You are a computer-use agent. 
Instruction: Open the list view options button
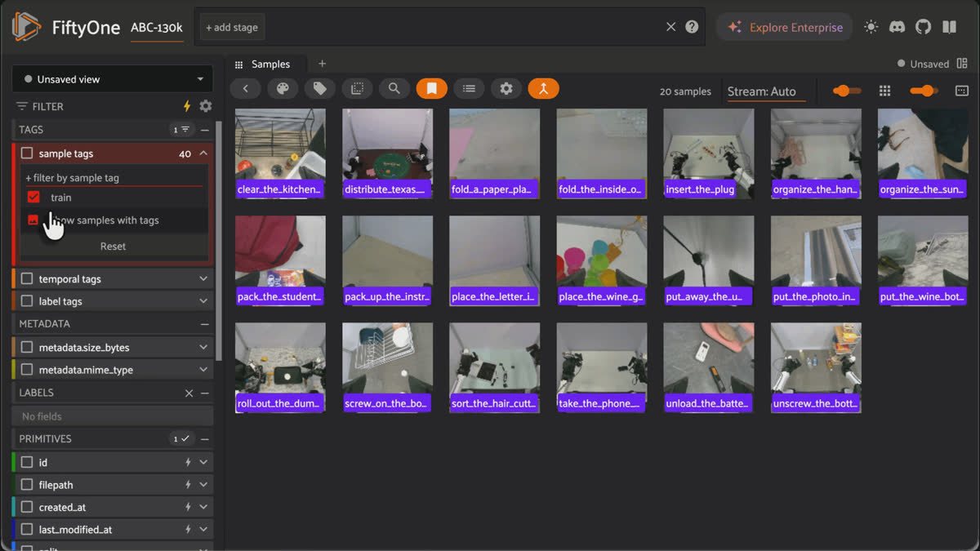[x=469, y=89]
